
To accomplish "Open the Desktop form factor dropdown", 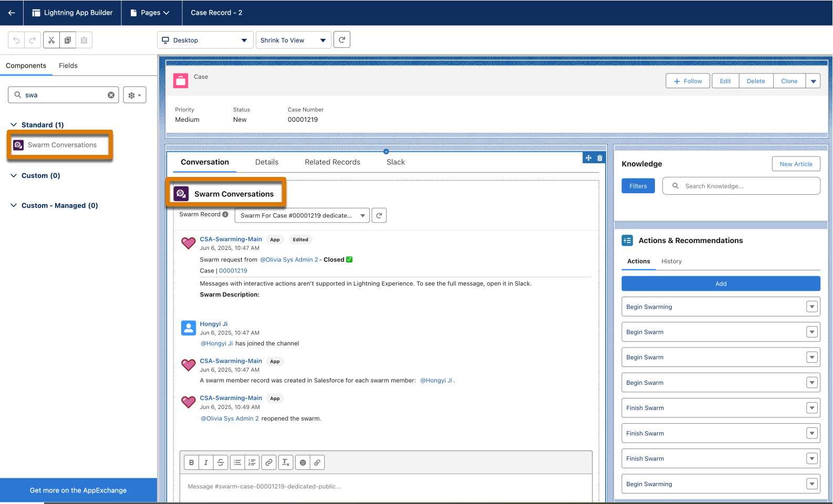I will tap(205, 40).
